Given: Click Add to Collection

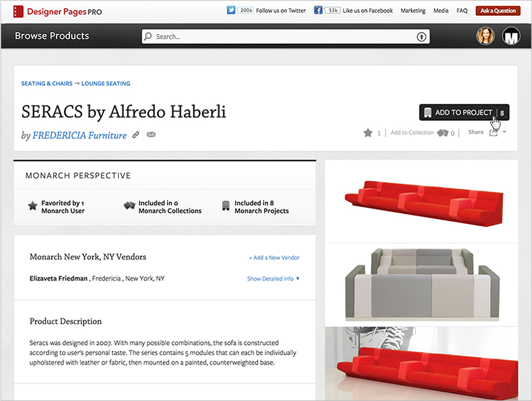Looking at the screenshot, I should [x=412, y=133].
